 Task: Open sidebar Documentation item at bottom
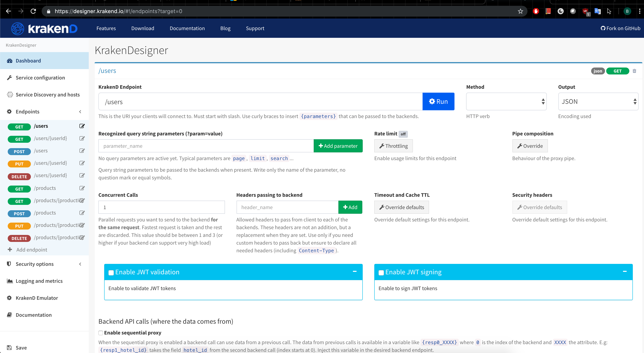pos(44,315)
